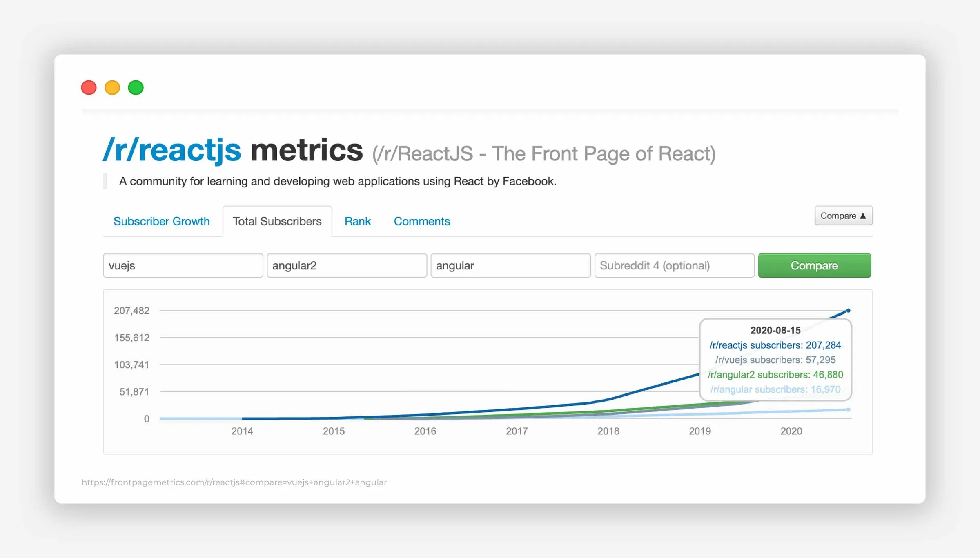The width and height of the screenshot is (980, 558).
Task: Click the 155,612 y-axis value
Action: (131, 338)
